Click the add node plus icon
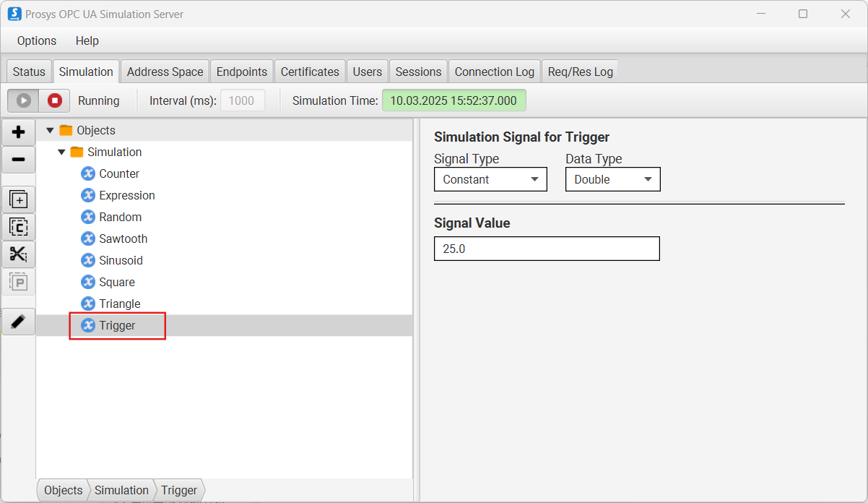Screen dimensions: 868x503 [19, 132]
